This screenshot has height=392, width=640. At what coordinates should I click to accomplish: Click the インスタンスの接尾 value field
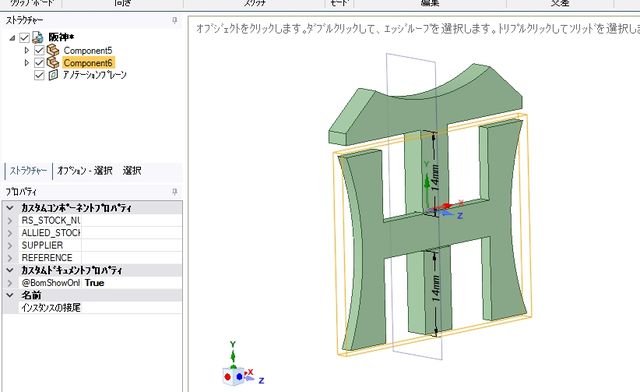[131, 307]
